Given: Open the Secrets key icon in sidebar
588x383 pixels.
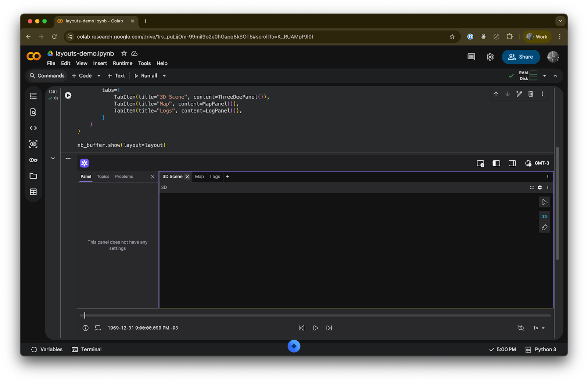Looking at the screenshot, I should [x=33, y=160].
